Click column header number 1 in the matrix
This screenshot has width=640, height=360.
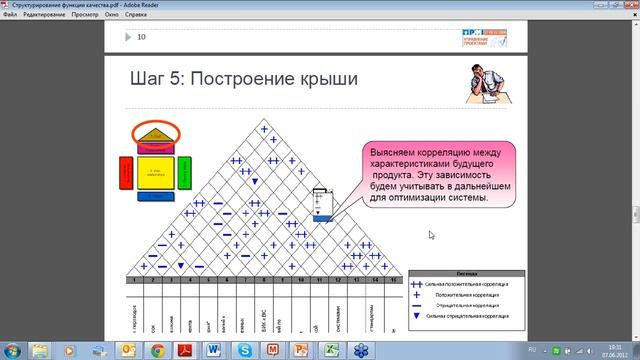coord(134,280)
